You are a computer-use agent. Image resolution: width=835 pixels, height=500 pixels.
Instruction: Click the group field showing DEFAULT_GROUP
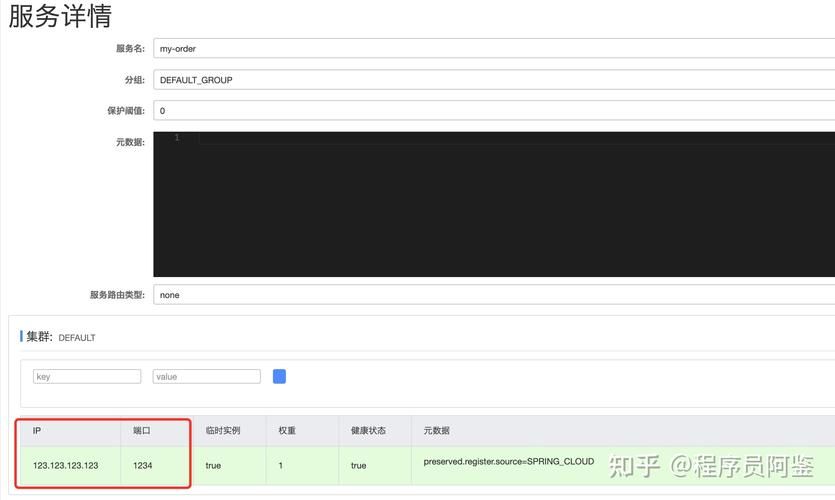(494, 80)
